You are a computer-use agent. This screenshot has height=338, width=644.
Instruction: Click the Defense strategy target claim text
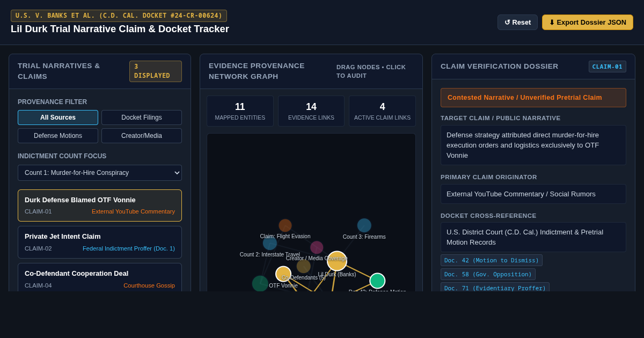[x=533, y=145]
